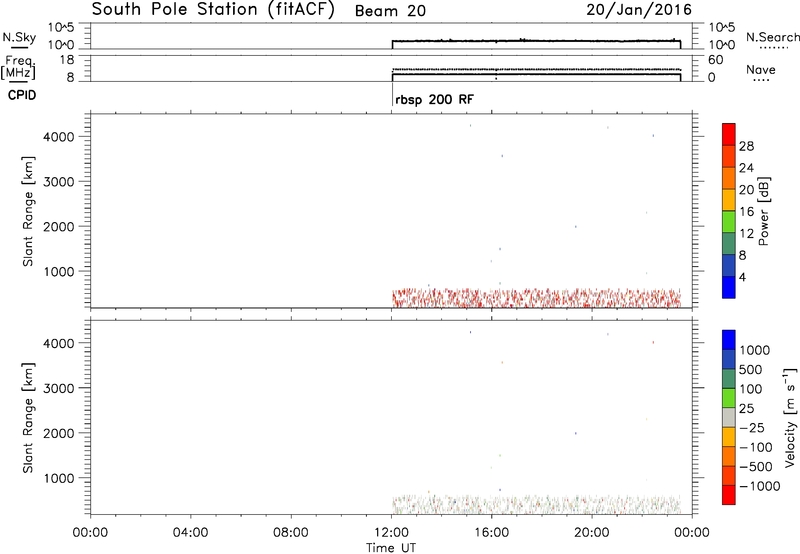Click the 'N.Search' legend label

[772, 37]
